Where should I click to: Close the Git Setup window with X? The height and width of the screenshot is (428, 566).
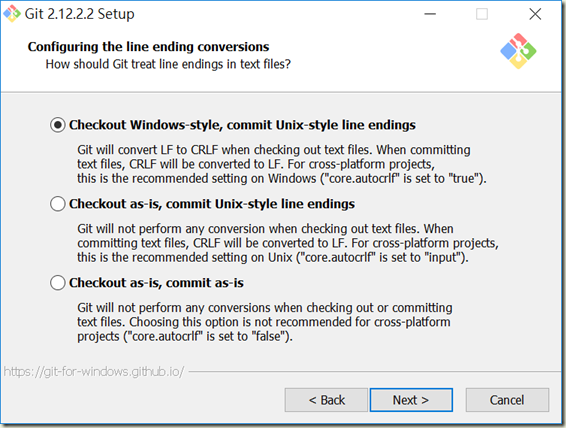pyautogui.click(x=535, y=14)
